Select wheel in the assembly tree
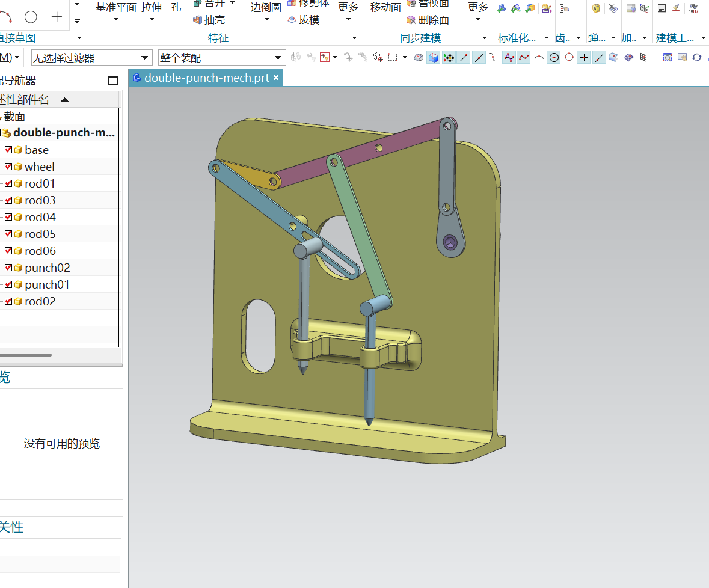 point(39,167)
